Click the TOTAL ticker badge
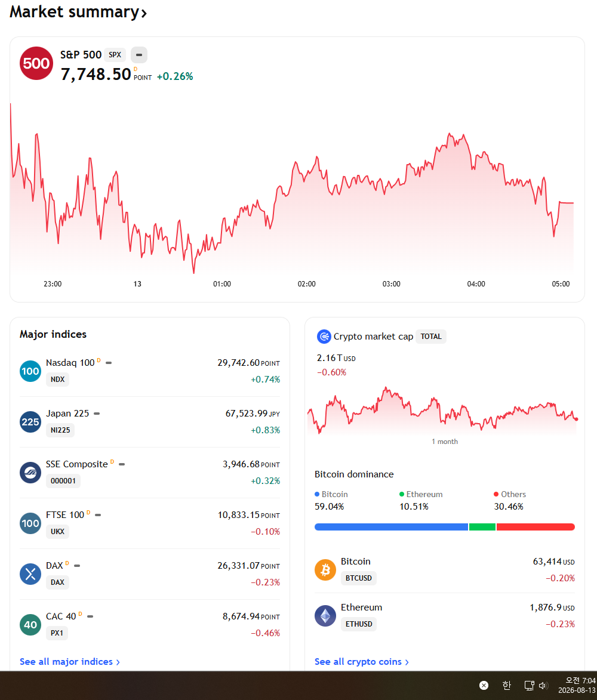Image resolution: width=597 pixels, height=700 pixels. coord(431,337)
